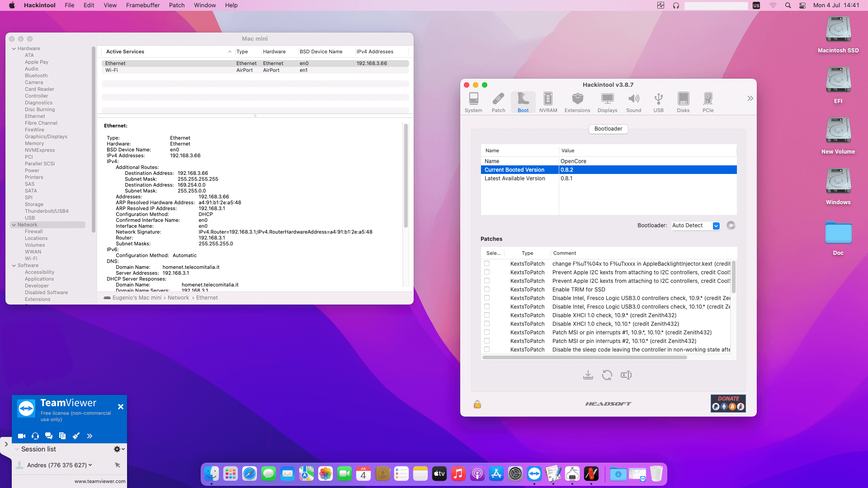Click the rename-style icon below the patches

(x=626, y=375)
